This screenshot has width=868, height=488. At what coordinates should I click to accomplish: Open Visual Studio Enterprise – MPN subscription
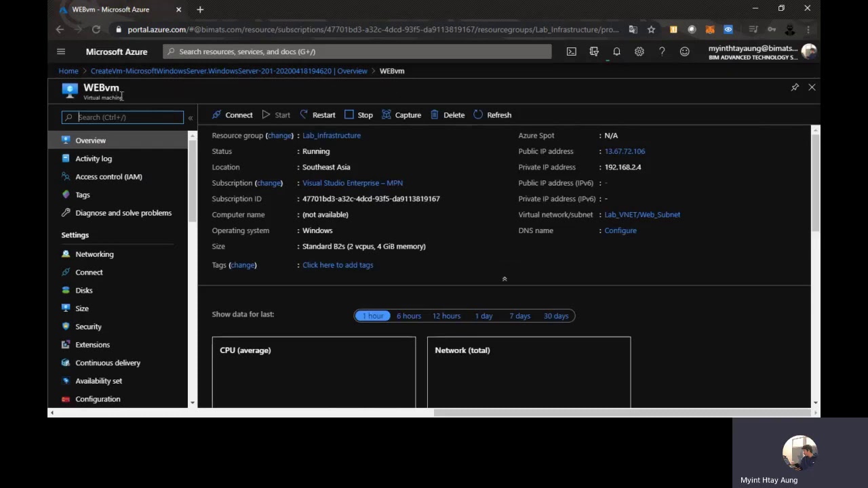tap(353, 183)
